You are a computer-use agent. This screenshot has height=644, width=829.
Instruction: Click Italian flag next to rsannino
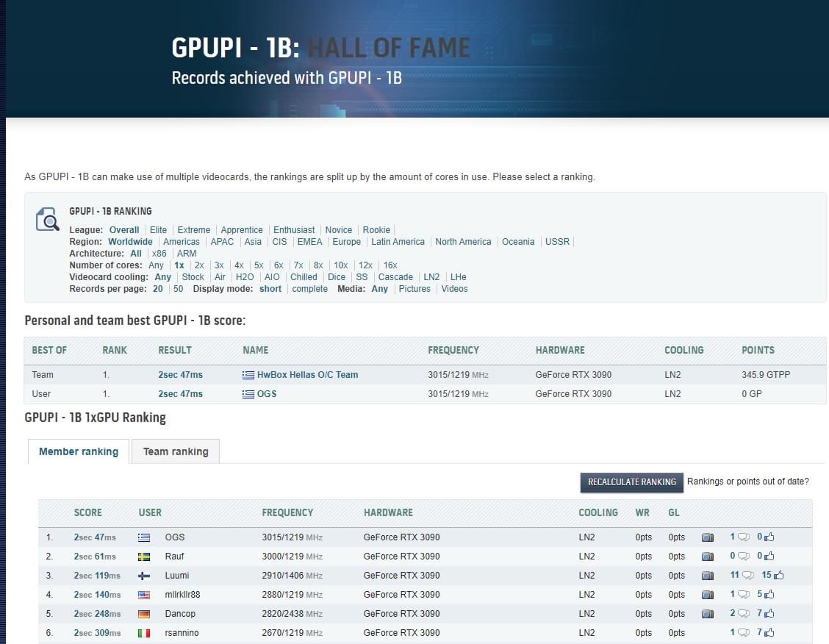[x=144, y=633]
